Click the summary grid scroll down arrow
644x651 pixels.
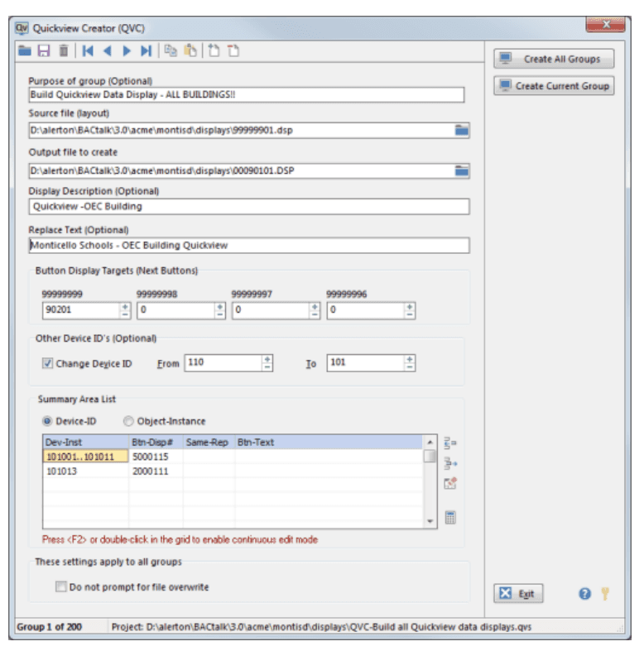(430, 521)
